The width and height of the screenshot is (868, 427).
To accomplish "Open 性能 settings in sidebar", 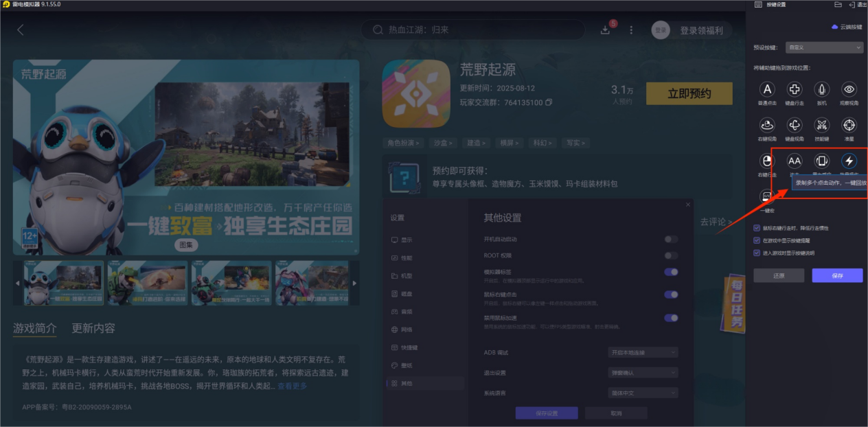I will pyautogui.click(x=402, y=258).
